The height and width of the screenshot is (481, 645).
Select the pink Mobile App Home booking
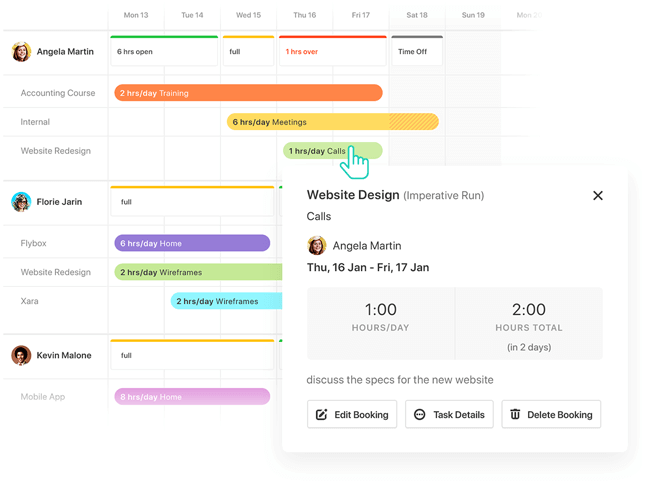[x=192, y=397]
